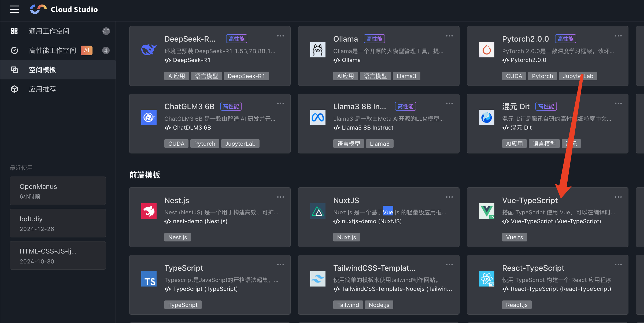Open the hamburger menu icon
The height and width of the screenshot is (323, 644).
pos(14,9)
